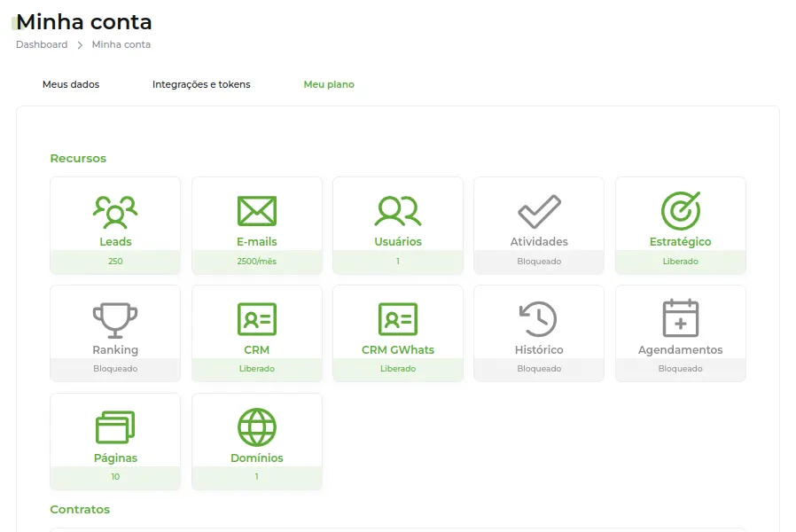
Task: Click the CRM contact card icon
Action: tap(257, 319)
